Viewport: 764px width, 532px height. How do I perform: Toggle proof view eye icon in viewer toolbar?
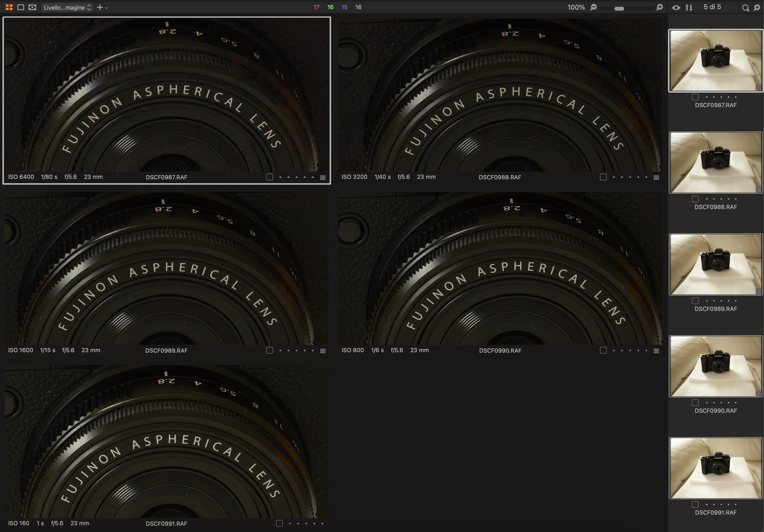tap(32, 7)
